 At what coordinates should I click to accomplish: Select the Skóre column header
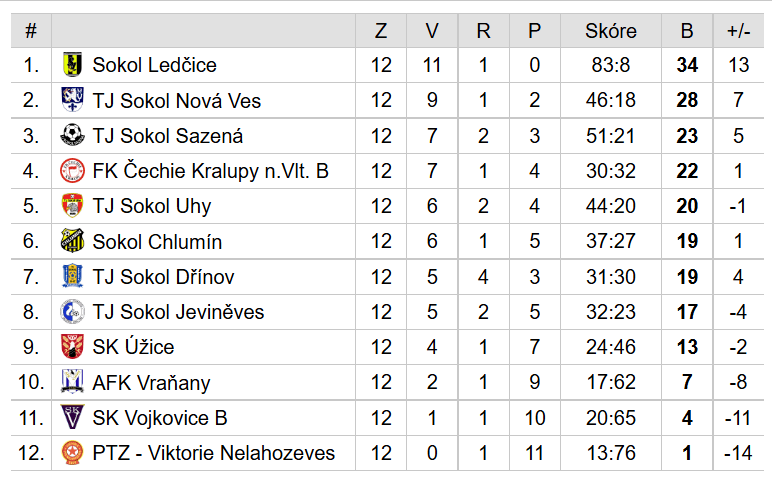click(611, 31)
